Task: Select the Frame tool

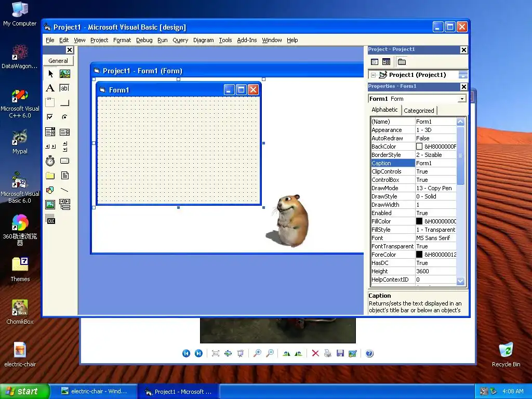Action: tap(50, 102)
